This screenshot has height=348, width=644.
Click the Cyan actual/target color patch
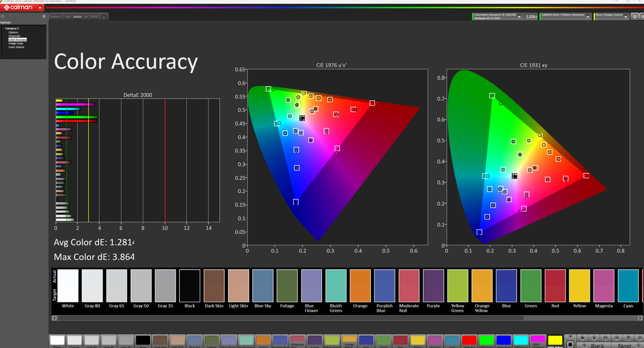(x=628, y=286)
